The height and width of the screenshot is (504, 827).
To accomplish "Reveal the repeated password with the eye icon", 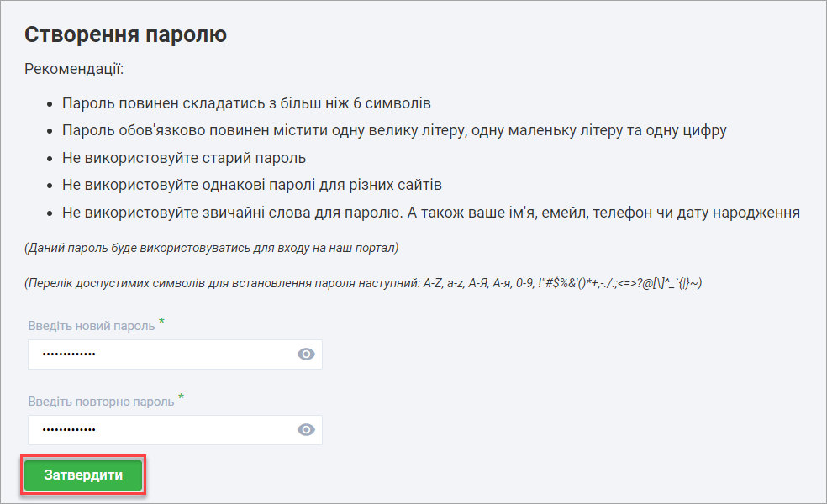I will (x=306, y=430).
